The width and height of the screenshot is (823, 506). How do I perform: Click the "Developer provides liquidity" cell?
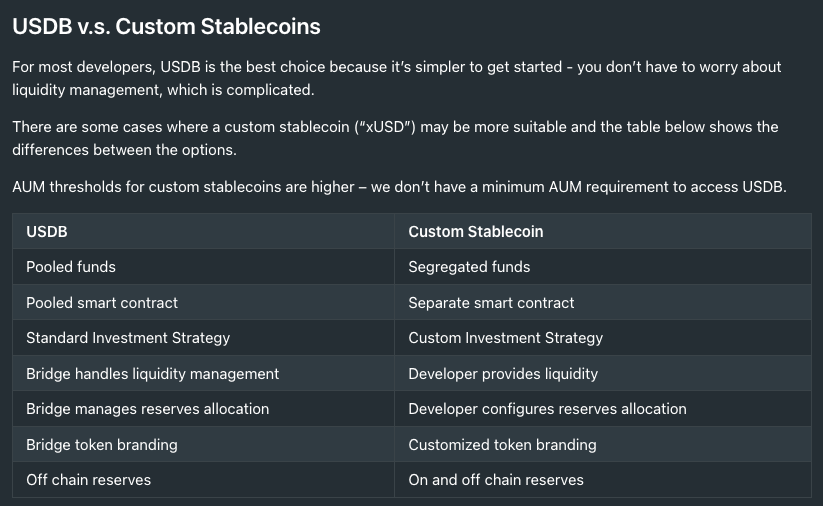(503, 373)
